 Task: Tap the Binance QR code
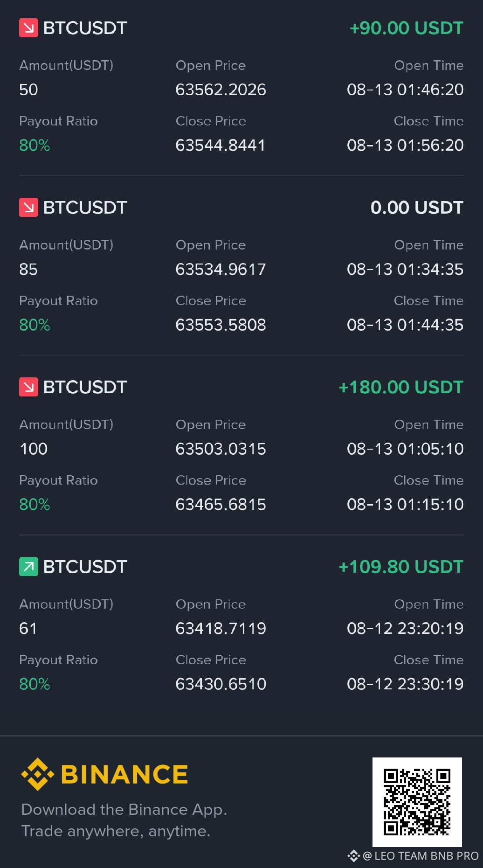[417, 802]
